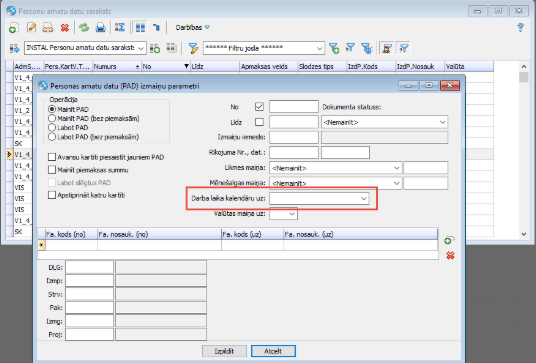Screen dimensions: 536x363
Task: Enable Avansu kartīti piesaistīt jauniem PAD
Action: [x=52, y=157]
